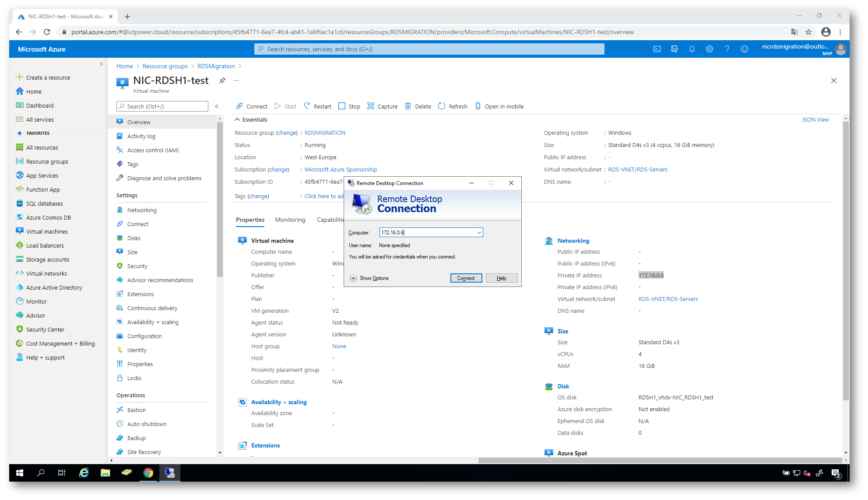The image size is (868, 500).
Task: Open Security Center in sidebar
Action: (45, 329)
